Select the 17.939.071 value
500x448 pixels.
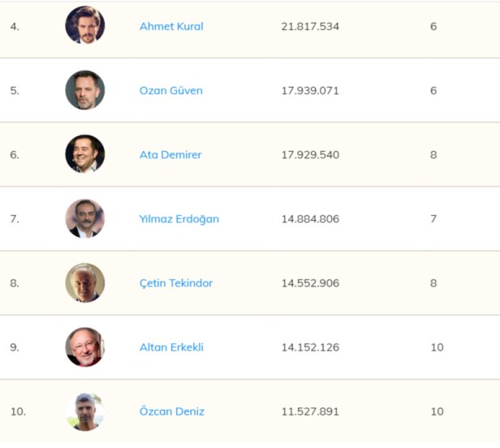click(310, 90)
